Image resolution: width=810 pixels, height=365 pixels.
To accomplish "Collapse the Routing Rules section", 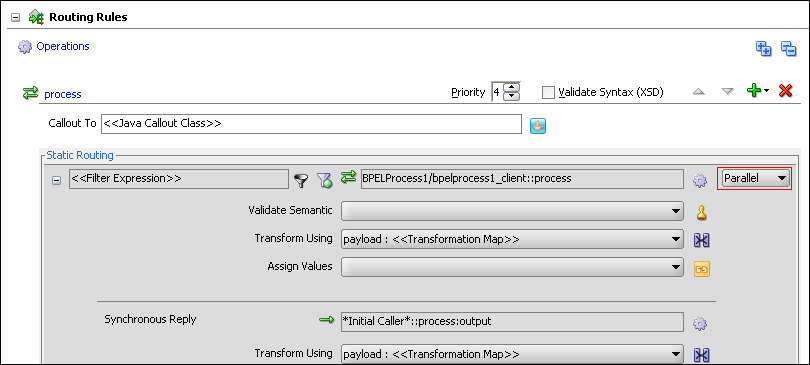I will click(x=16, y=18).
